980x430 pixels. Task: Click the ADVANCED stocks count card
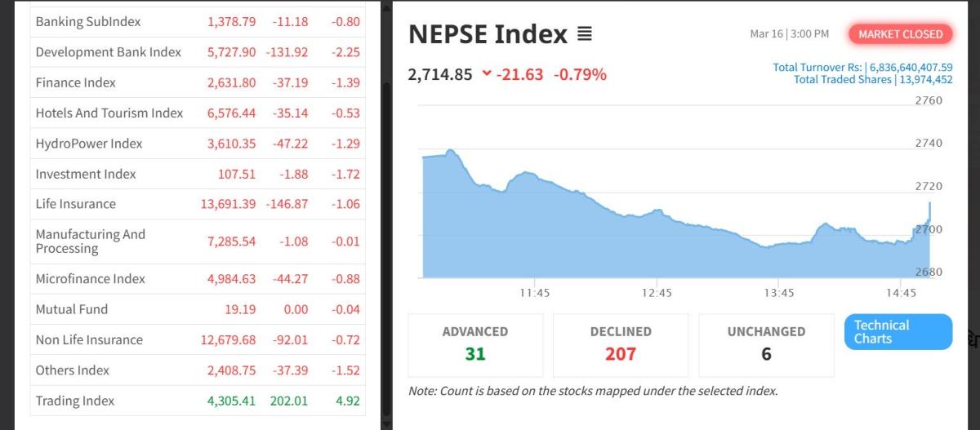[x=475, y=344]
